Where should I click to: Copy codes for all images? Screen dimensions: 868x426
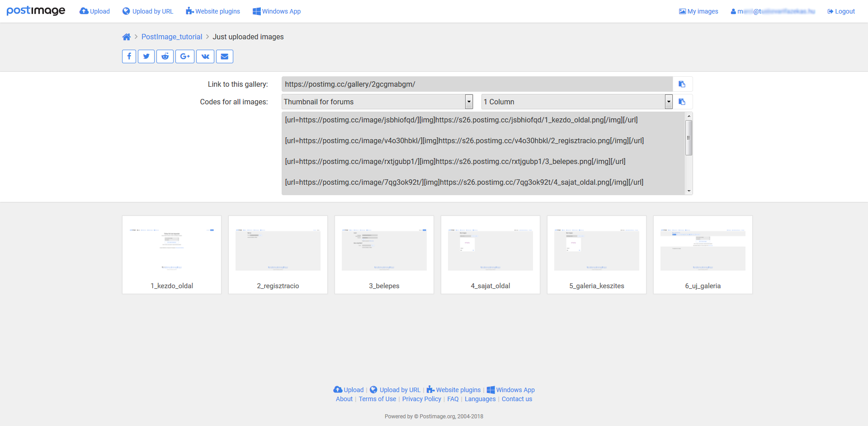pos(682,102)
